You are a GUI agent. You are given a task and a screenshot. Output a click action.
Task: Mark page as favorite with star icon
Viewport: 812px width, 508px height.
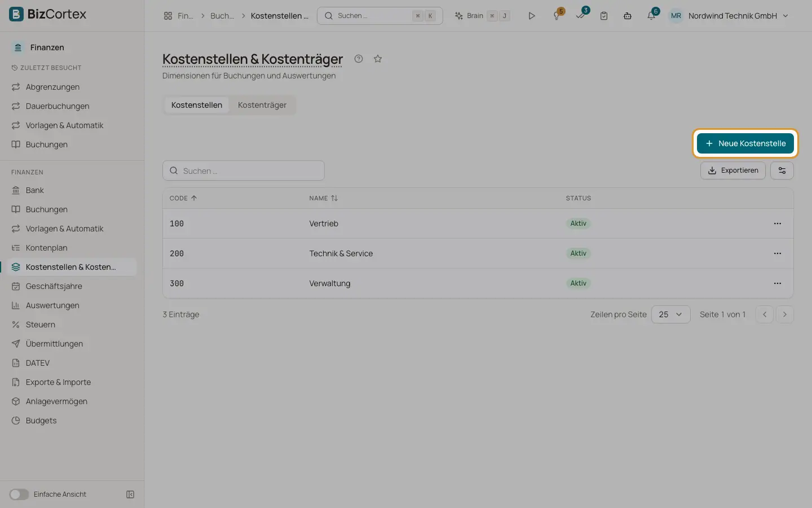378,59
